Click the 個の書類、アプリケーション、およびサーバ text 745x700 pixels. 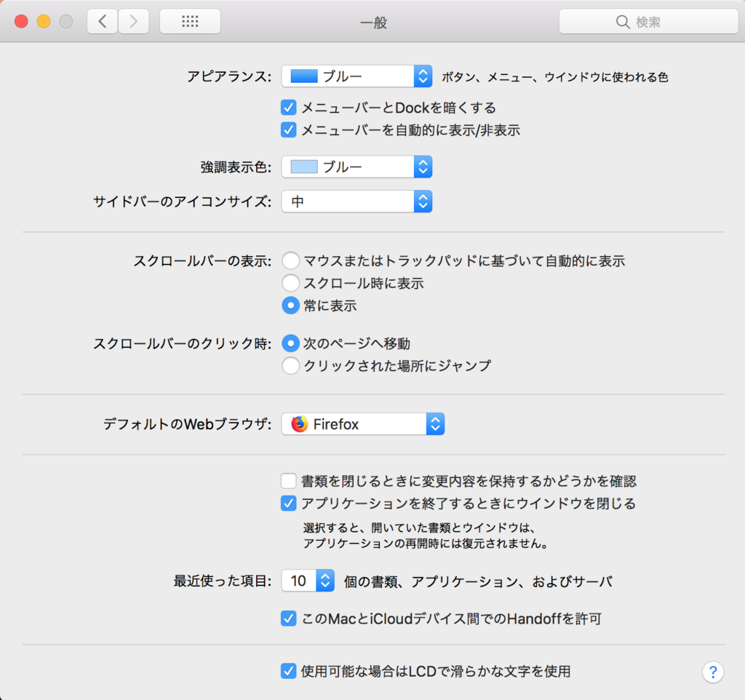click(478, 581)
